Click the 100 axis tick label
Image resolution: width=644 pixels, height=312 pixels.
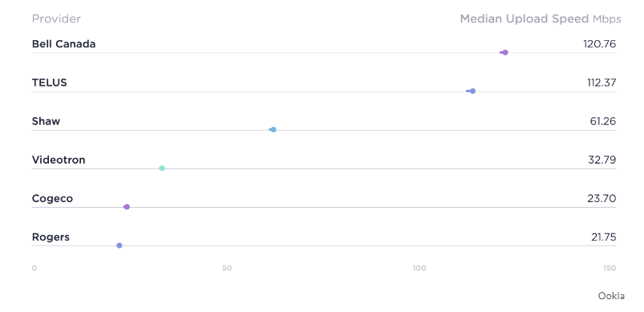pyautogui.click(x=419, y=268)
